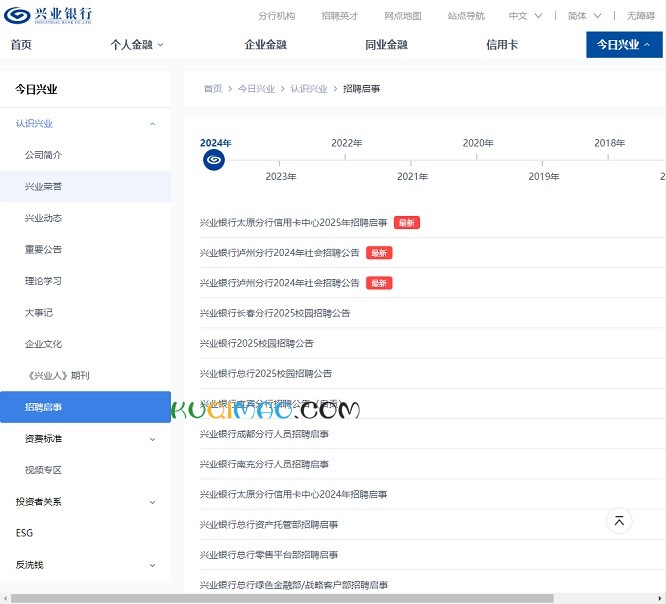
Task: Open 视频专区 in sidebar
Action: 43,470
